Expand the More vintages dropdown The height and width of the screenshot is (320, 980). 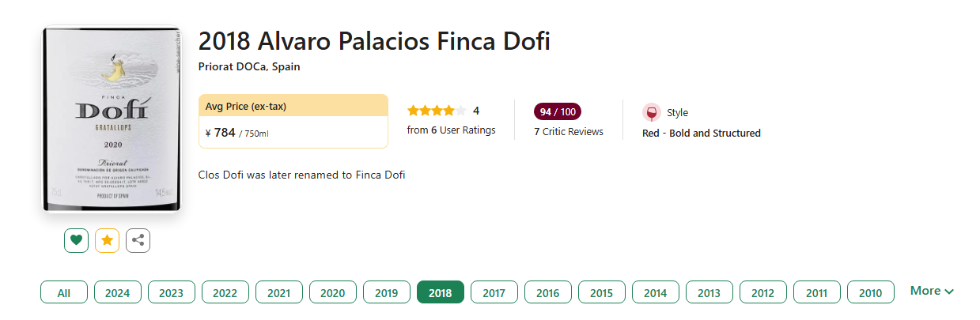pyautogui.click(x=932, y=291)
